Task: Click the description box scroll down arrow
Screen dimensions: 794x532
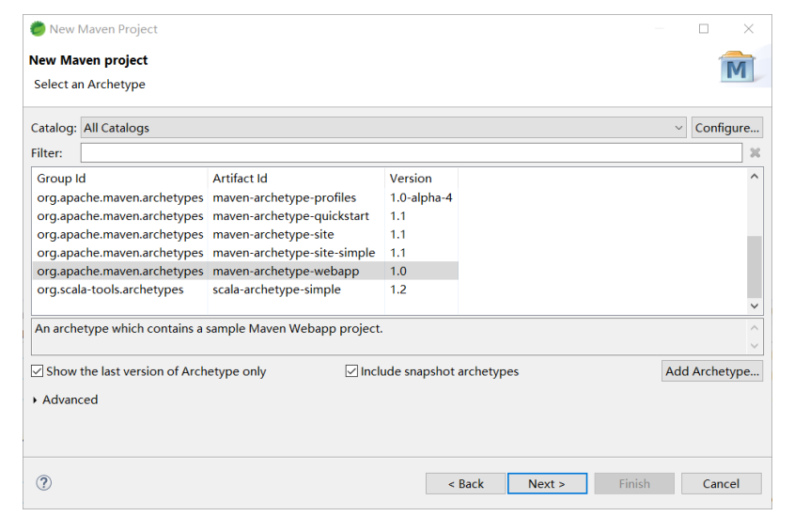Action: click(754, 346)
